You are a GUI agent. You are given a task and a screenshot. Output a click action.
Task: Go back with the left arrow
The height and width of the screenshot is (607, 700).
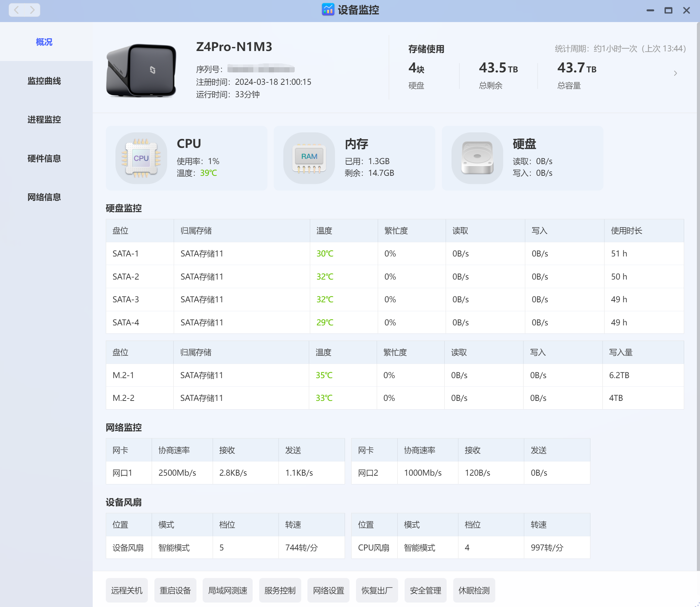(x=17, y=10)
